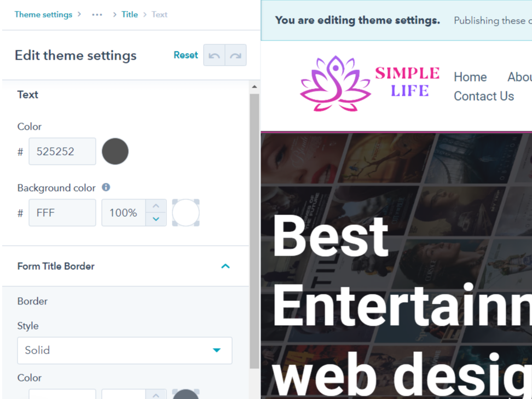Collapse the Form Title Border section
532x399 pixels.
pyautogui.click(x=225, y=266)
